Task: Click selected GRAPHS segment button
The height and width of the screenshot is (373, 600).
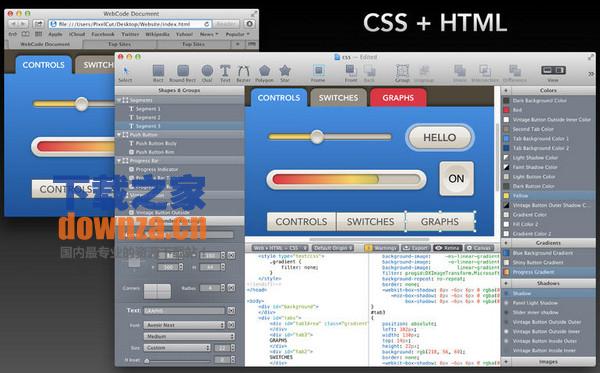Action: [440, 222]
